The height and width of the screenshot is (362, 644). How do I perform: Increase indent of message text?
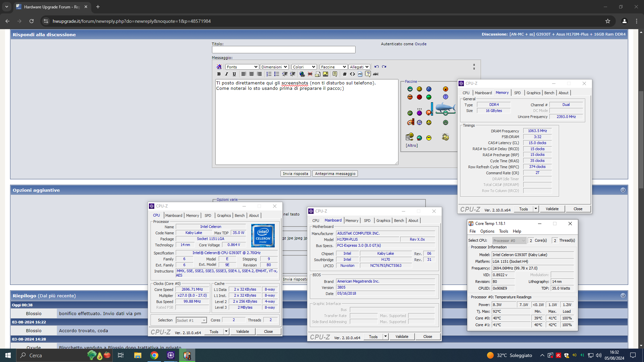(x=292, y=74)
